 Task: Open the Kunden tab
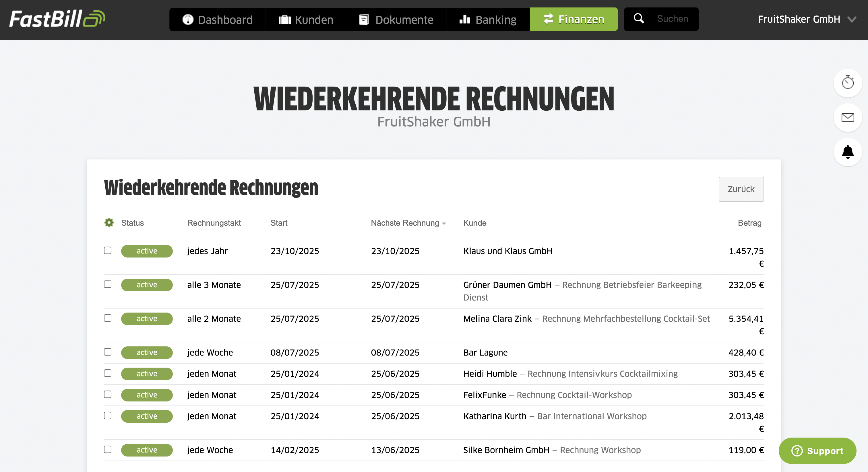(306, 19)
